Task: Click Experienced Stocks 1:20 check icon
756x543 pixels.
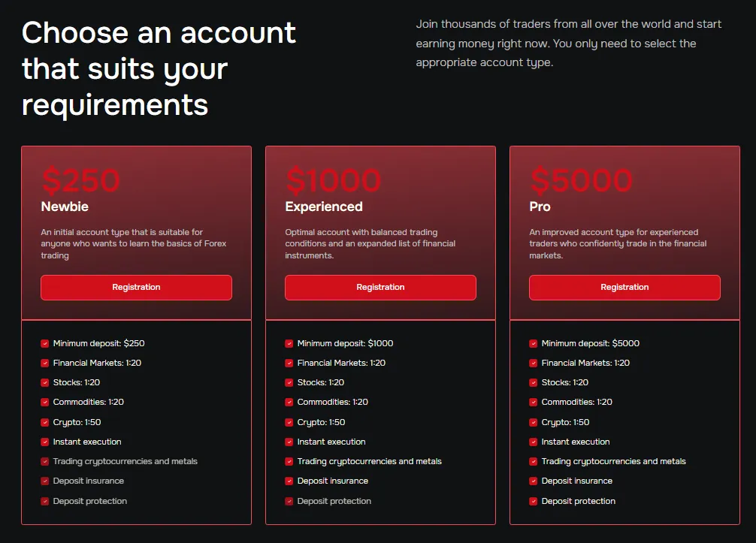Action: (289, 383)
